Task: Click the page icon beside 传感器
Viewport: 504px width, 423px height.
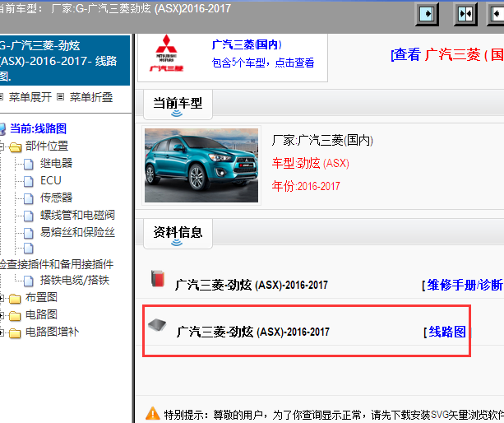Action: coord(28,199)
